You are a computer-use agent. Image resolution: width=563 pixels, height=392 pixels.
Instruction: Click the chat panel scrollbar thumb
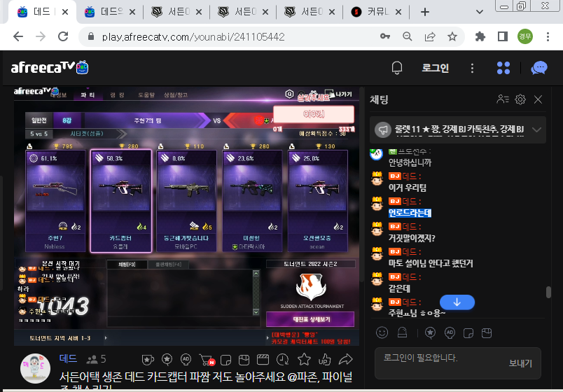point(548,293)
